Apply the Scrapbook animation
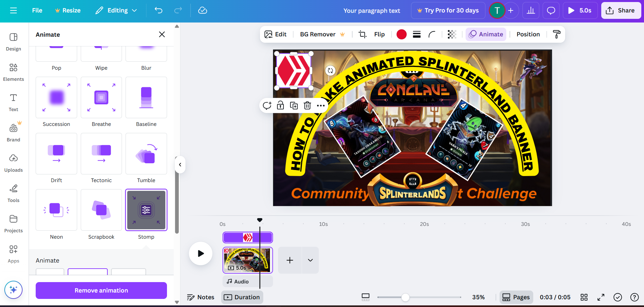The image size is (644, 307). [x=101, y=210]
